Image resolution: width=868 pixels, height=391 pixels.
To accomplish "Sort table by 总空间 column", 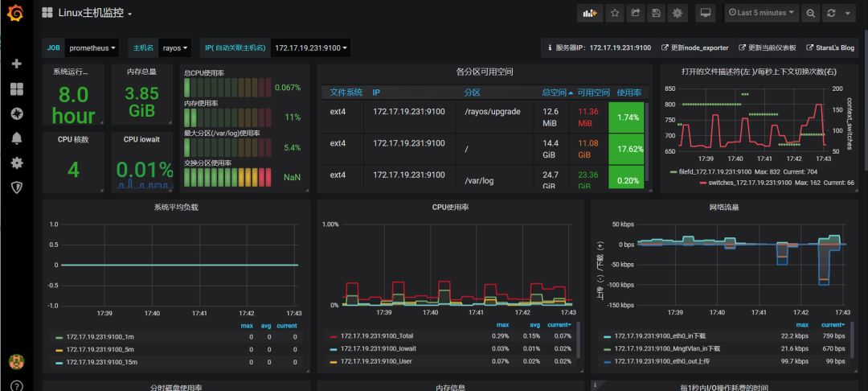I will 558,93.
